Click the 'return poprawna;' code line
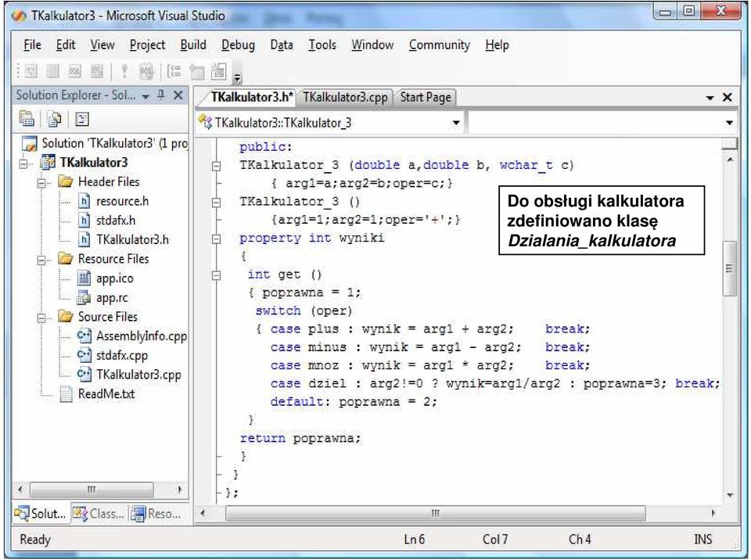Screen dimensions: 751x560 [x=300, y=438]
